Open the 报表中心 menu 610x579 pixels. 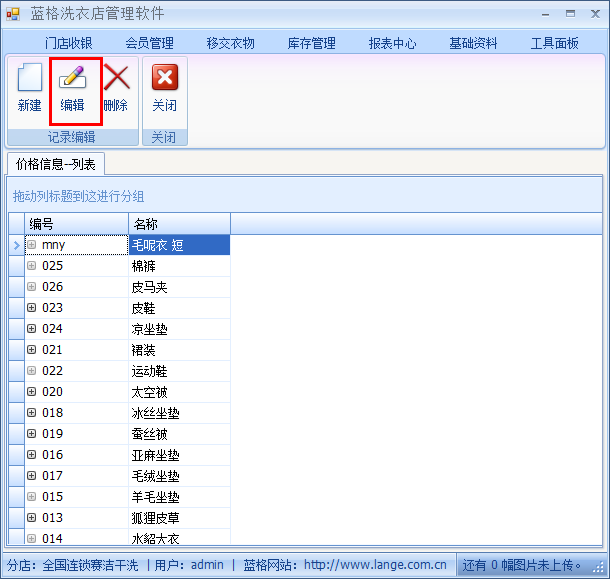(393, 43)
